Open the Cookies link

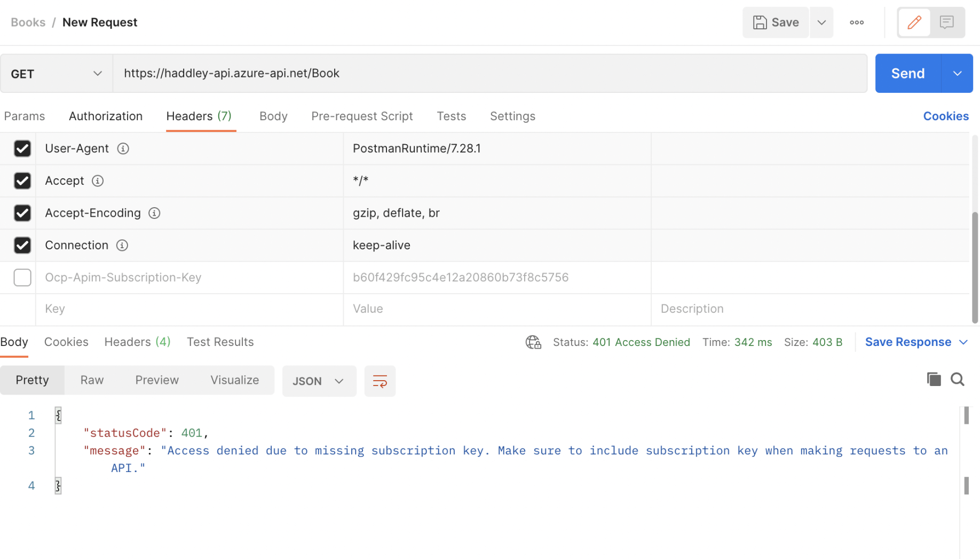945,116
